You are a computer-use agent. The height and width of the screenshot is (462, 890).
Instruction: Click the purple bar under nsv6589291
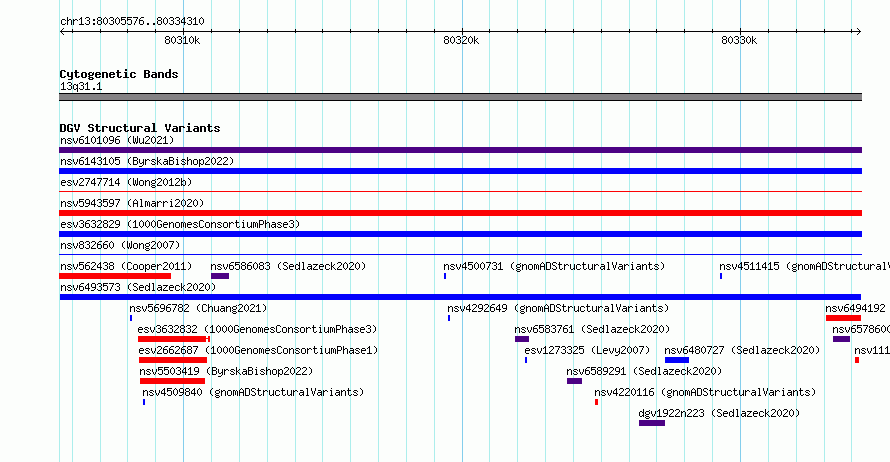tap(574, 381)
